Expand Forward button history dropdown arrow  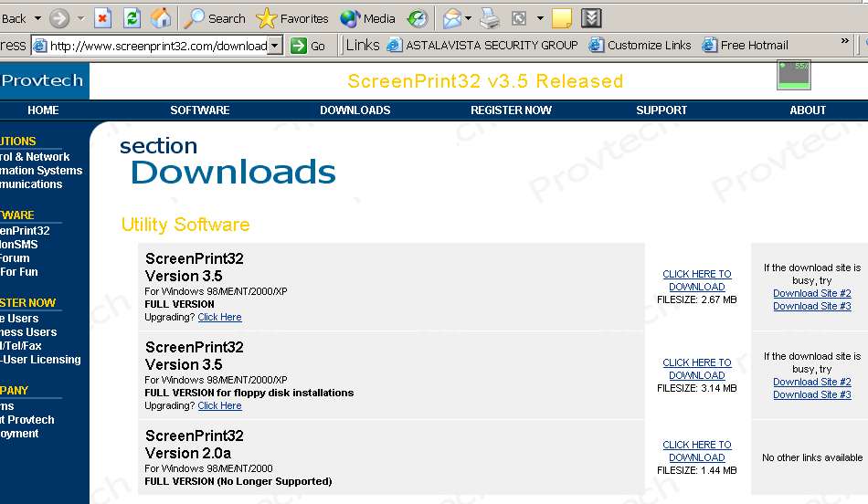pos(80,19)
